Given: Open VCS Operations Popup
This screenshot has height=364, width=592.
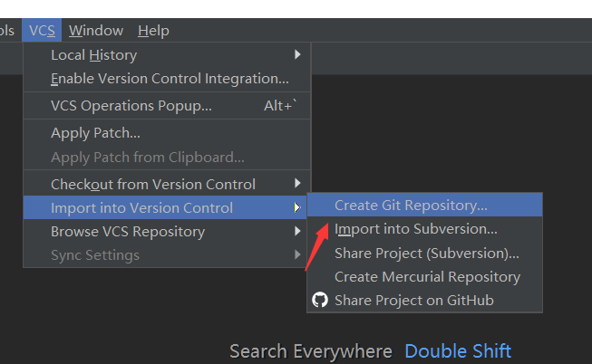Looking at the screenshot, I should 131,106.
